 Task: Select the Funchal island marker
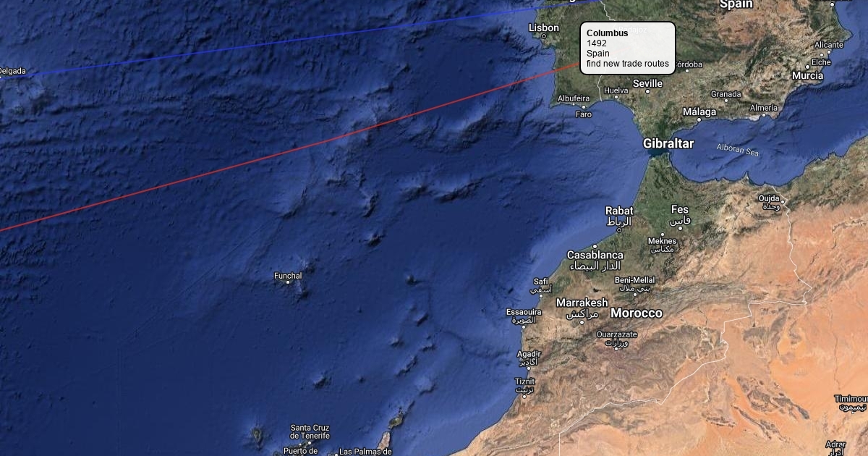(289, 284)
